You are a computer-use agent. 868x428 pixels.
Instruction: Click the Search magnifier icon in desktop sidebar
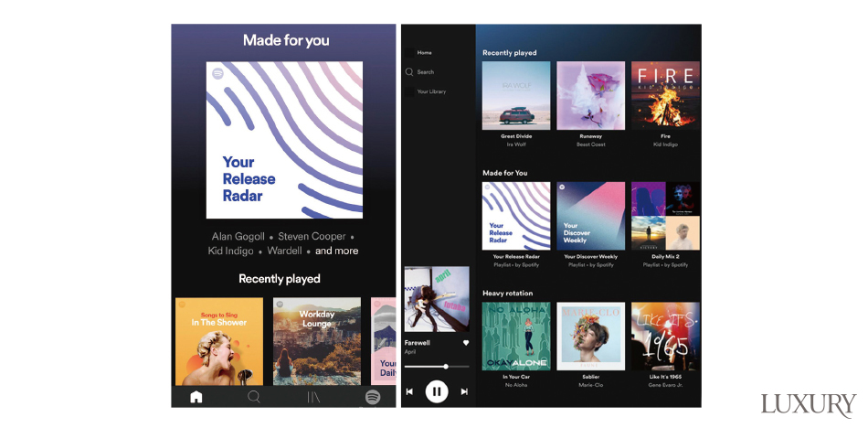click(409, 72)
